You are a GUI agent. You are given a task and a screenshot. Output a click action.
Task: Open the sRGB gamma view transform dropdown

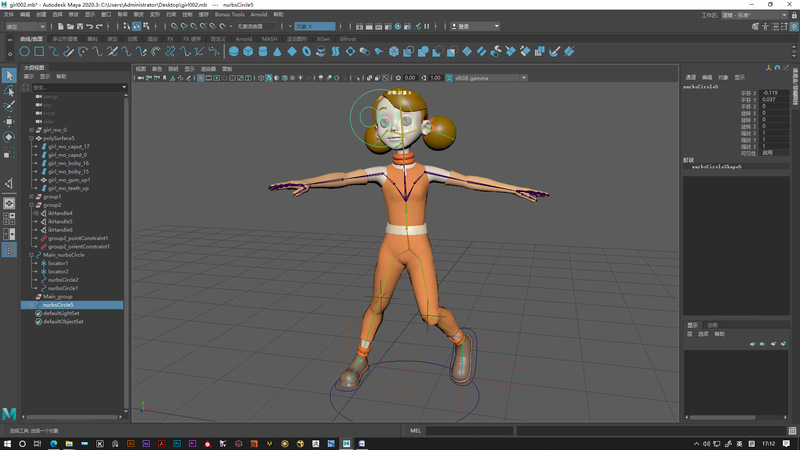click(x=490, y=77)
